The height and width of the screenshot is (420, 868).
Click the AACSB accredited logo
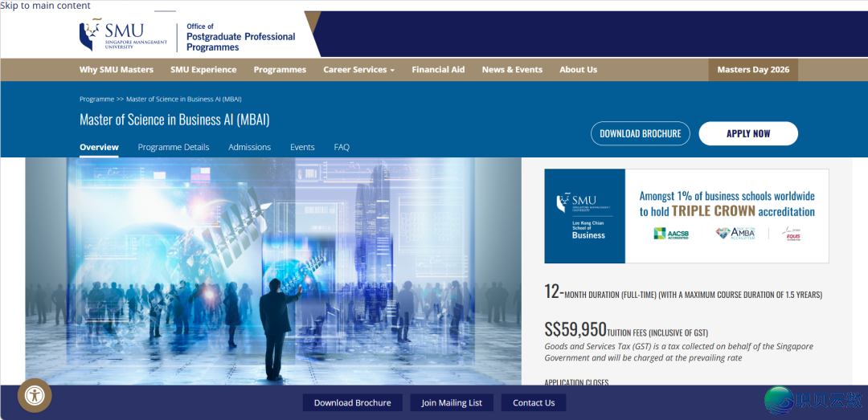(671, 234)
